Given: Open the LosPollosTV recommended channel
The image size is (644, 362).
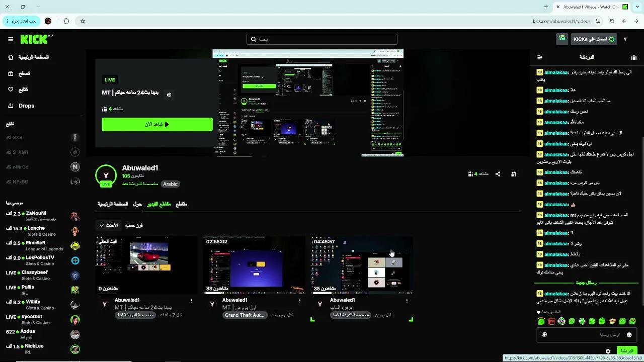Looking at the screenshot, I should pyautogui.click(x=43, y=260).
